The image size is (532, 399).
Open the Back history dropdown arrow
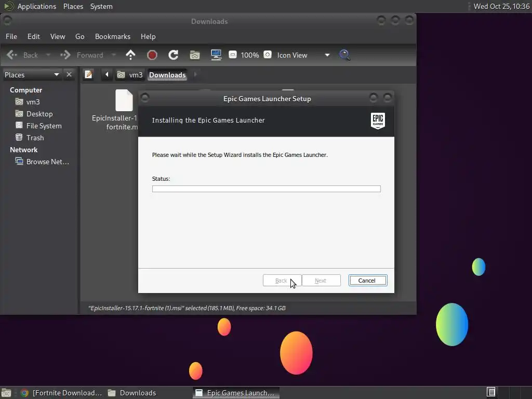pyautogui.click(x=48, y=55)
